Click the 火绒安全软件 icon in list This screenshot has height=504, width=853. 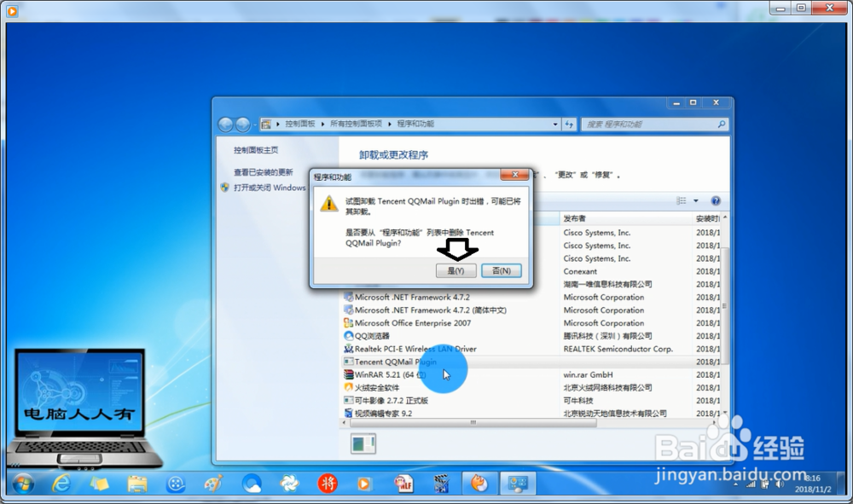(348, 388)
